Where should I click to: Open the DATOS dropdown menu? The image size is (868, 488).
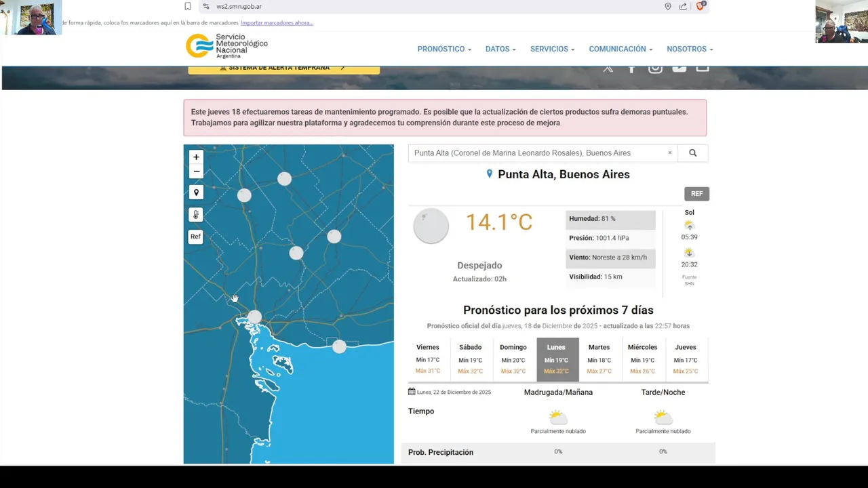[x=500, y=49]
